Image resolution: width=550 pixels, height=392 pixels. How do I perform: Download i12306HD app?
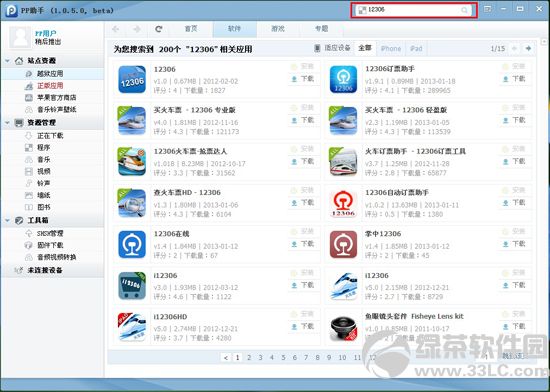pyautogui.click(x=303, y=327)
